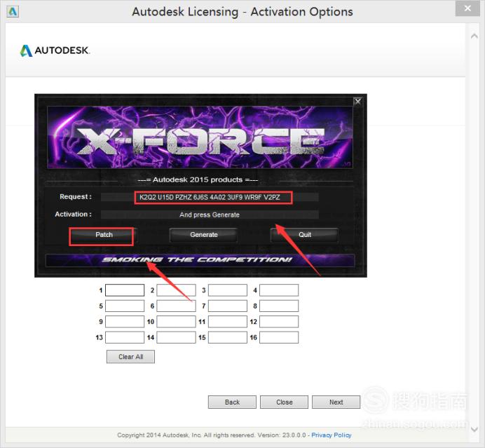The image size is (485, 448).
Task: Click the Quit button
Action: (305, 235)
